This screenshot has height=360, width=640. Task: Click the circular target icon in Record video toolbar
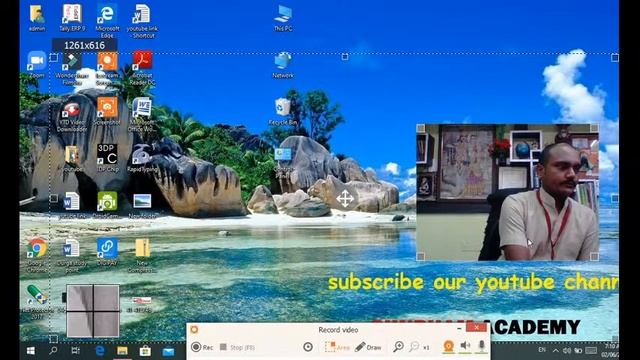coord(308,347)
